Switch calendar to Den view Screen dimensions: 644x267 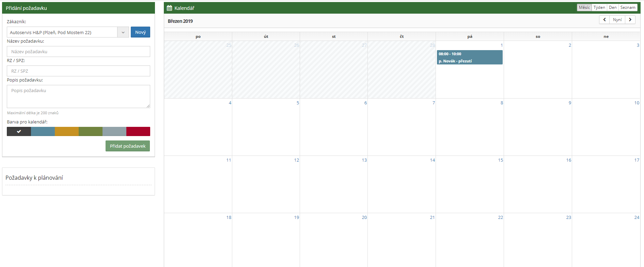tap(613, 8)
